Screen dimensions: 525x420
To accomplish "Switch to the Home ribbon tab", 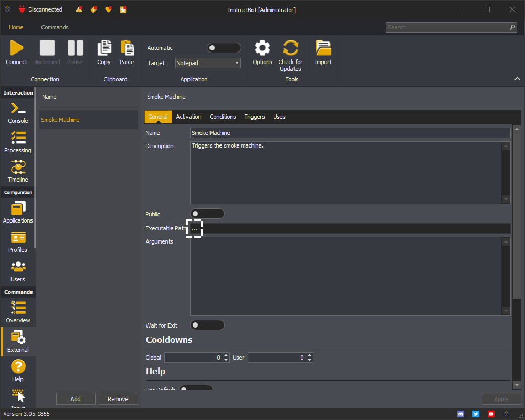I will tap(16, 27).
